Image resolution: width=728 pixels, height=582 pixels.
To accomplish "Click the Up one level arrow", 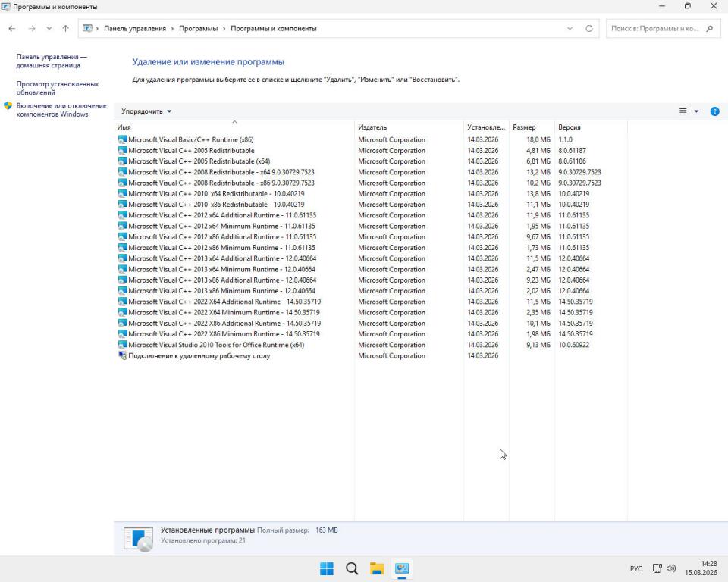I will pyautogui.click(x=65, y=29).
